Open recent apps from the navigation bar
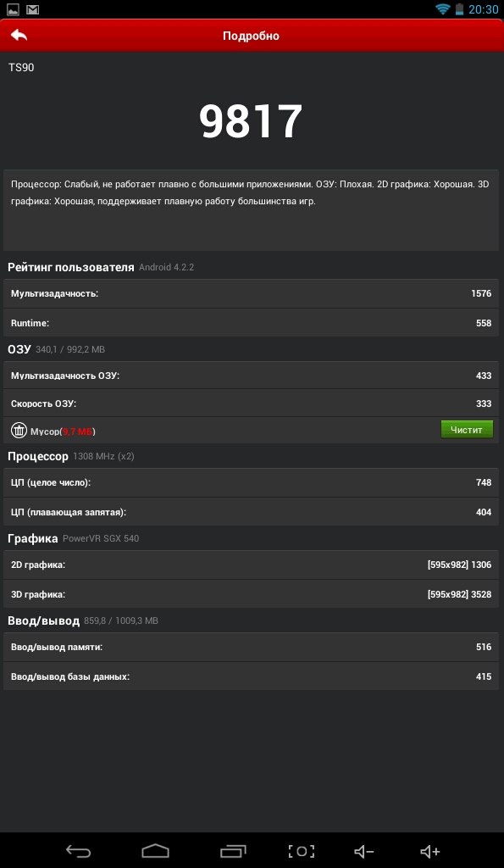The height and width of the screenshot is (868, 504). click(x=233, y=851)
